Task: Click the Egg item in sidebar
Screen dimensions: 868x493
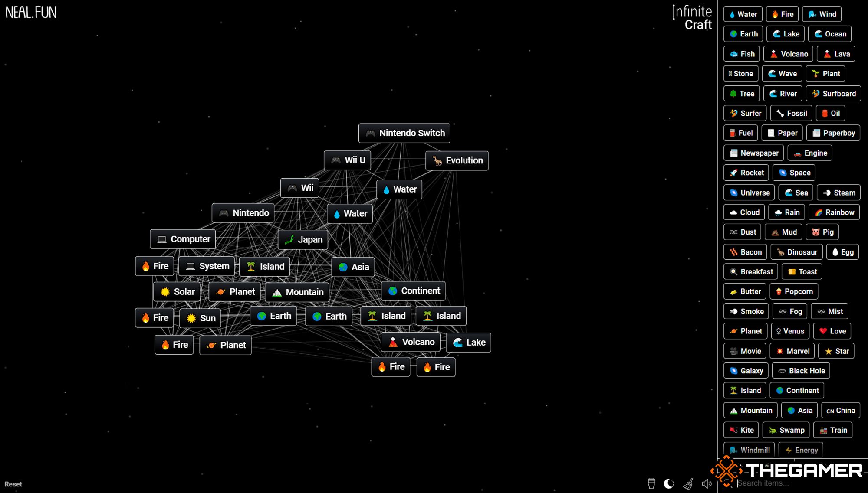Action: click(x=843, y=252)
